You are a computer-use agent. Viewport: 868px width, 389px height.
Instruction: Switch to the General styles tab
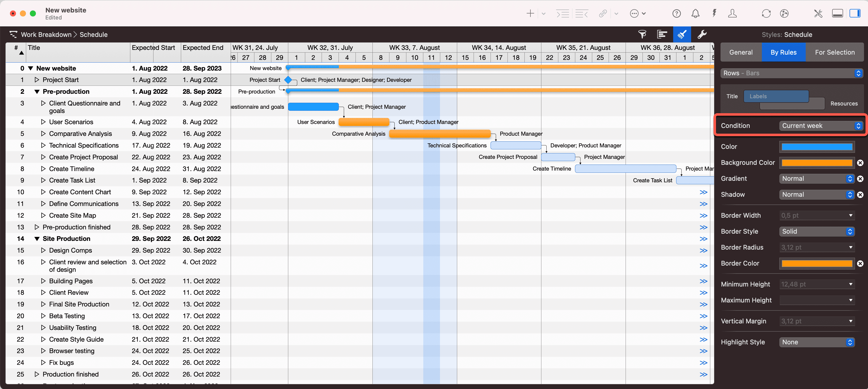[741, 52]
